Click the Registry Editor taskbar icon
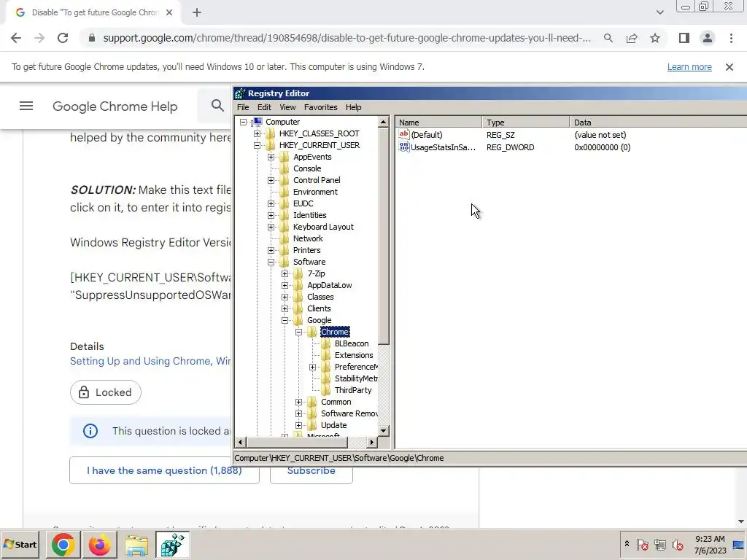 pos(172,545)
